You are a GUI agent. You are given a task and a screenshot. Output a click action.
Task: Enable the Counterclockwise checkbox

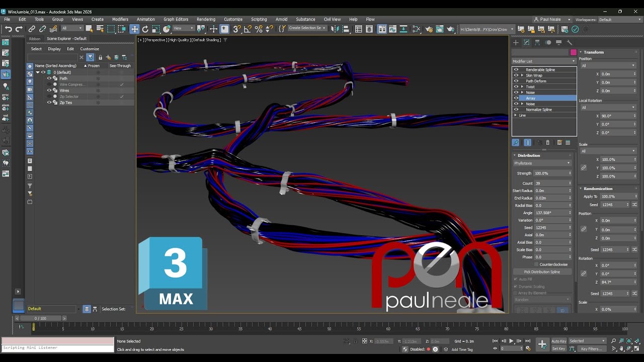pyautogui.click(x=536, y=264)
